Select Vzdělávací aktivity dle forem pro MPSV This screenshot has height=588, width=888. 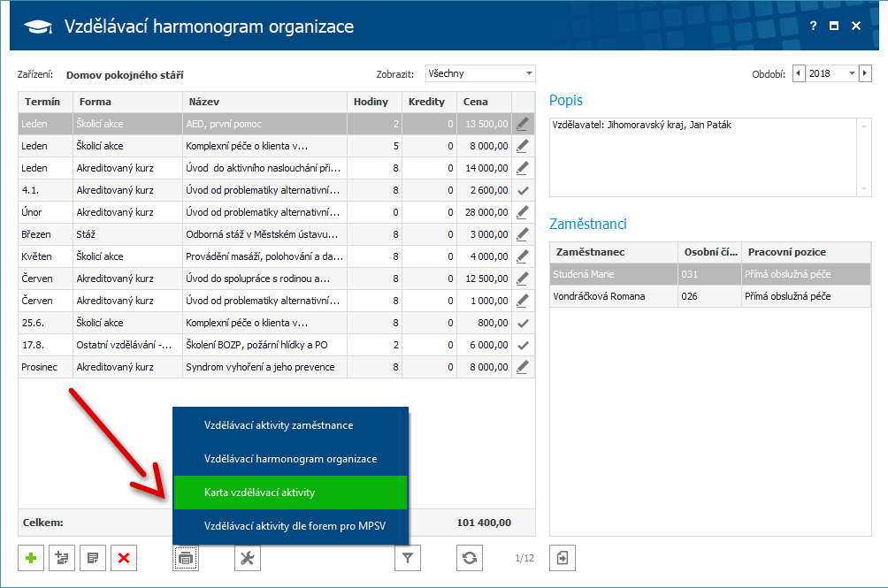coord(290,526)
